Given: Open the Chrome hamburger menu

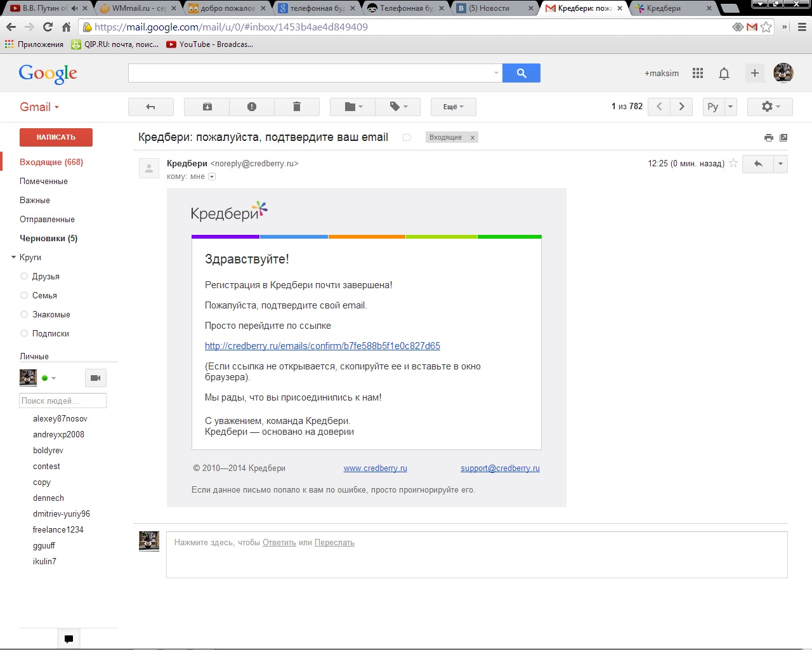Looking at the screenshot, I should pyautogui.click(x=802, y=27).
